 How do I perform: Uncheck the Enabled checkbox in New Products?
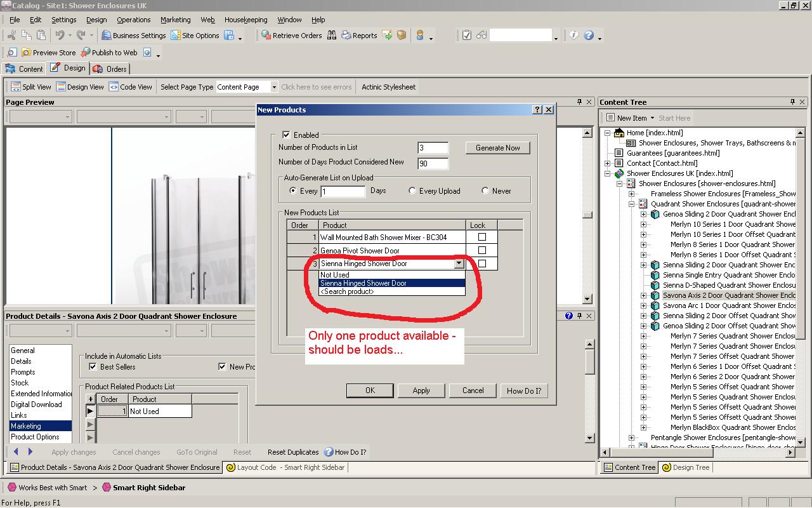[286, 135]
